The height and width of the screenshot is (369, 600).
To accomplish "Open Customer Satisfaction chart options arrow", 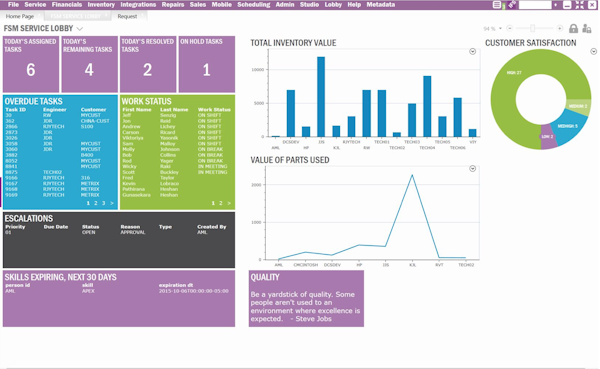I will pos(593,52).
